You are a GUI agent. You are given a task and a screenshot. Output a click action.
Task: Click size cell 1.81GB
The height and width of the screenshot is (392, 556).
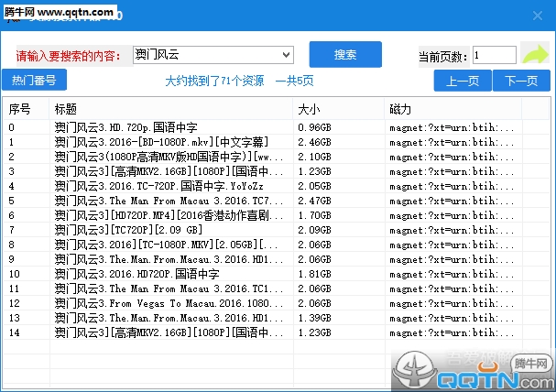[x=314, y=274]
